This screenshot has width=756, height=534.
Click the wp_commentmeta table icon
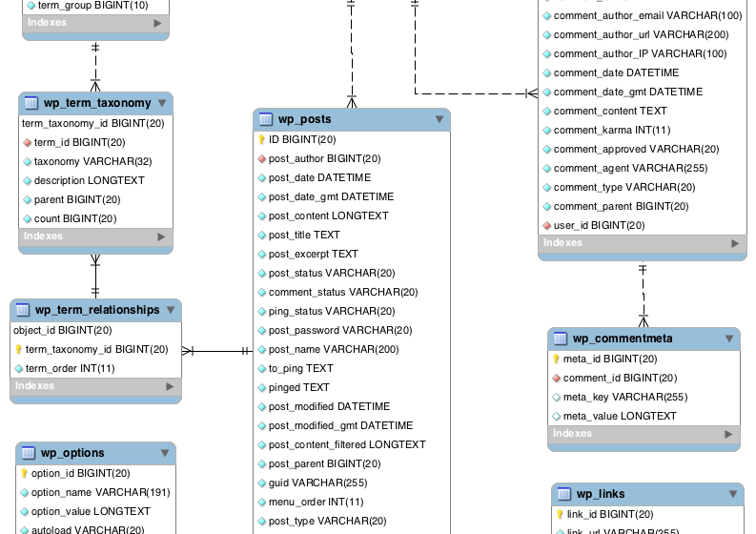pos(561,339)
